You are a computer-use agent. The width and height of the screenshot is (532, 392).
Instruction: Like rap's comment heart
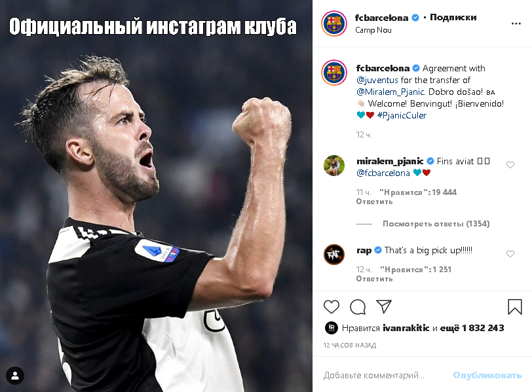[x=510, y=254]
